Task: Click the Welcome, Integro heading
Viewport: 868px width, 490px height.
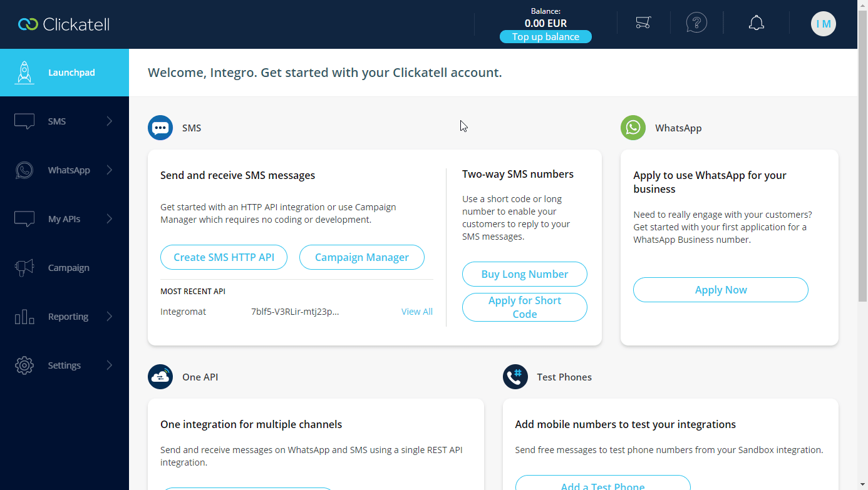Action: point(325,73)
